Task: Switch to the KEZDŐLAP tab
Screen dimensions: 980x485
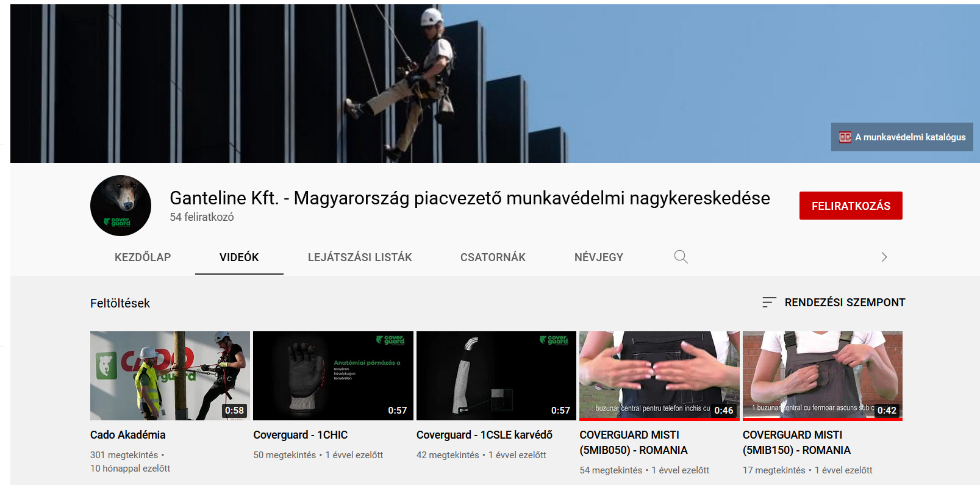Action: click(143, 257)
